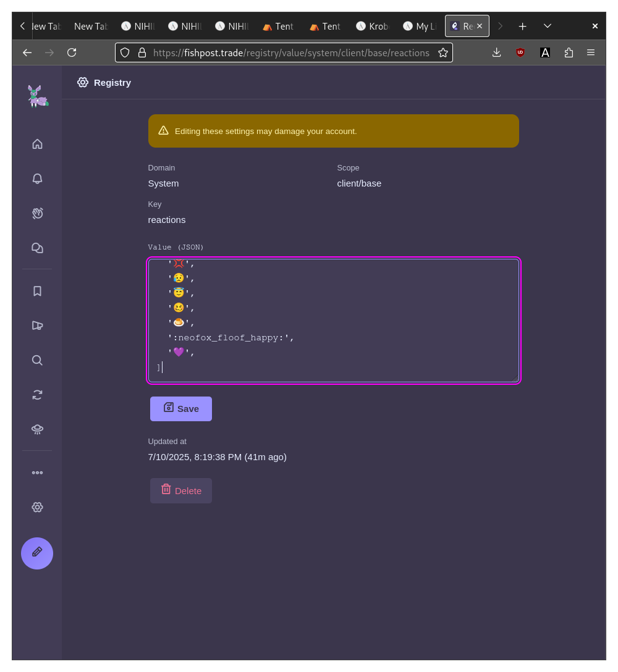Click the warning triangle alert icon
The height and width of the screenshot is (672, 618).
click(163, 131)
